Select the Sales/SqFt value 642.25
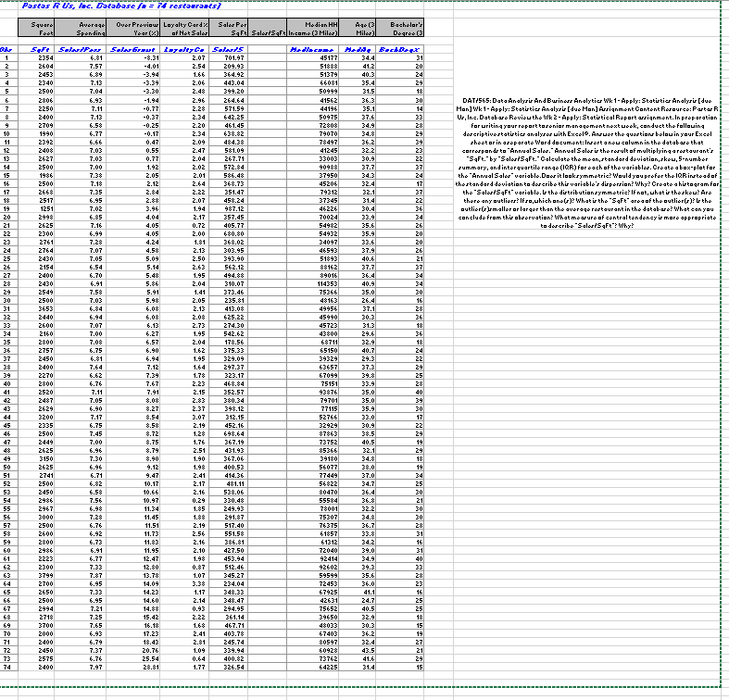 233,118
